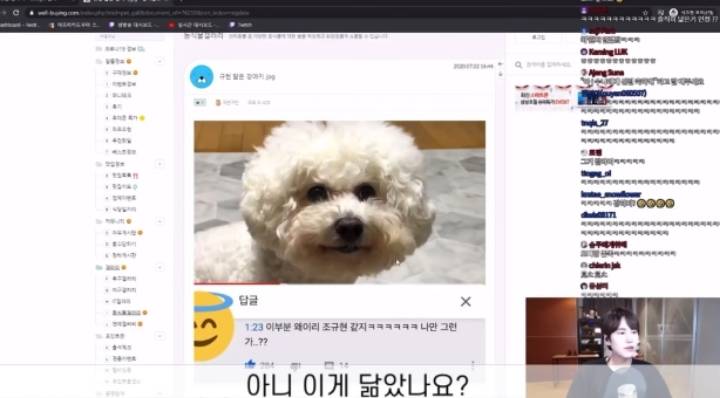
Task: Dislike the comment with thumbs-down icon
Action: pos(296,365)
